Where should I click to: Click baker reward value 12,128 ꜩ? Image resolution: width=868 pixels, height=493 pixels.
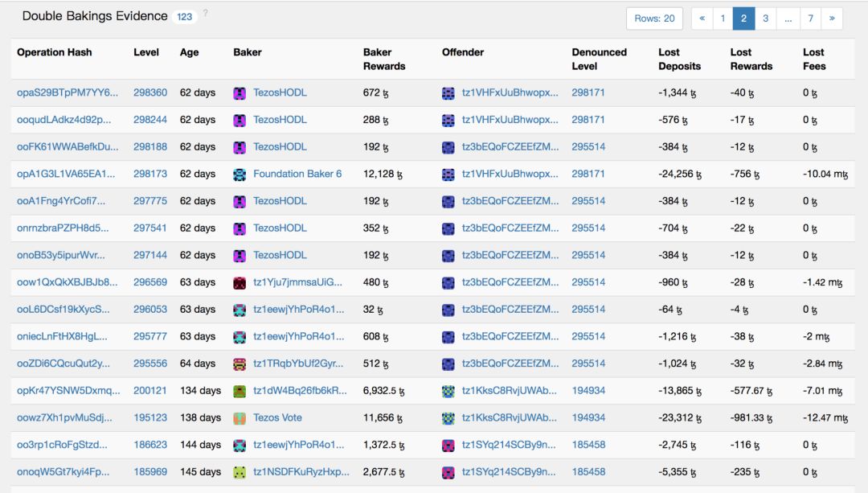pos(383,174)
